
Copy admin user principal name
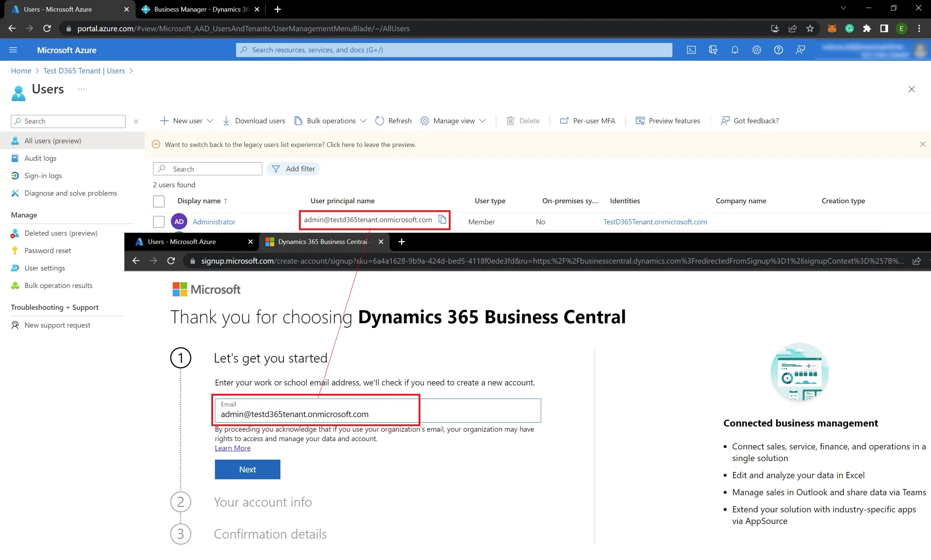tap(442, 220)
